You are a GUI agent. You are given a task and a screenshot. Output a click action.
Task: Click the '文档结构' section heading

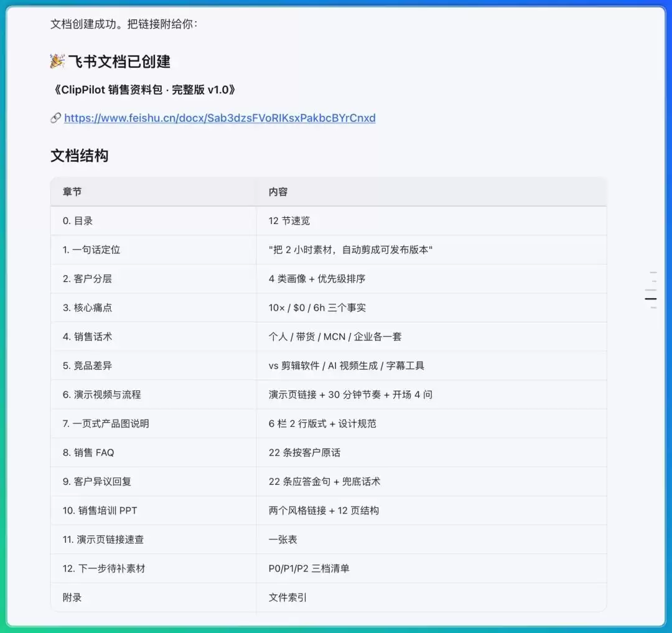pyautogui.click(x=79, y=156)
